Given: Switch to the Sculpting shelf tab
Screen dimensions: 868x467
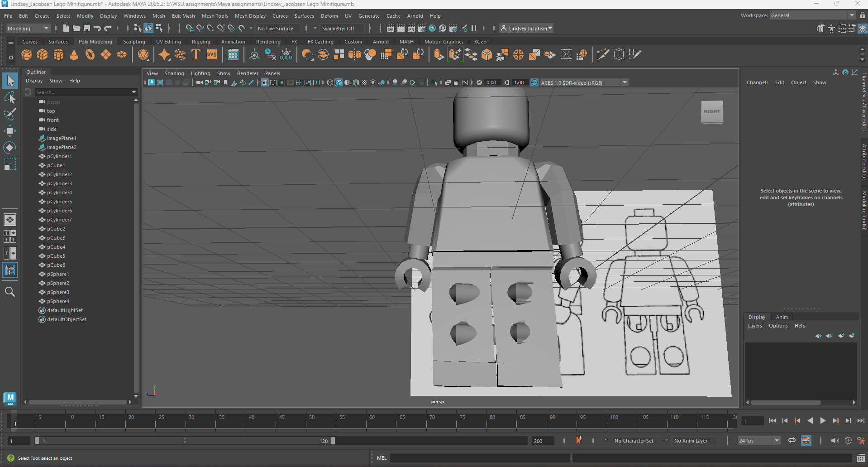Looking at the screenshot, I should coord(134,42).
